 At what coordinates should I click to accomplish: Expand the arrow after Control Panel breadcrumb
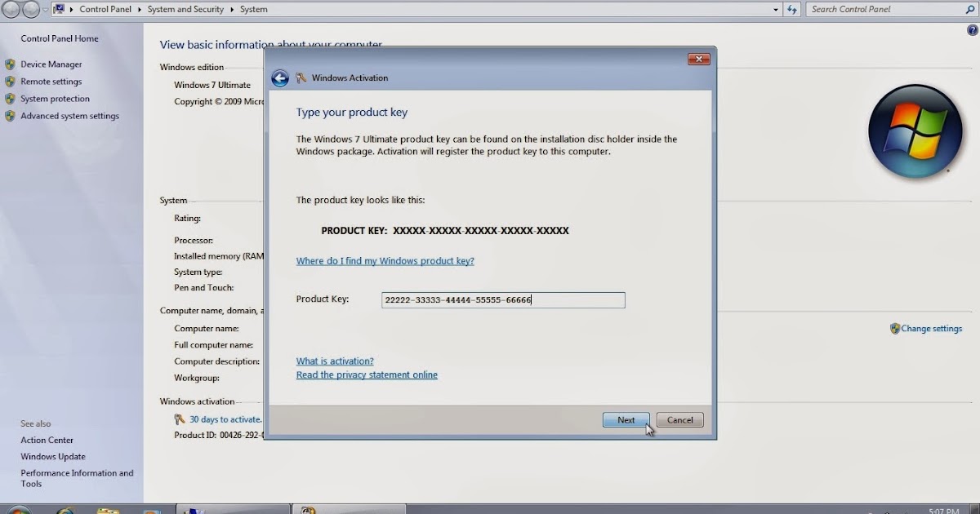140,10
